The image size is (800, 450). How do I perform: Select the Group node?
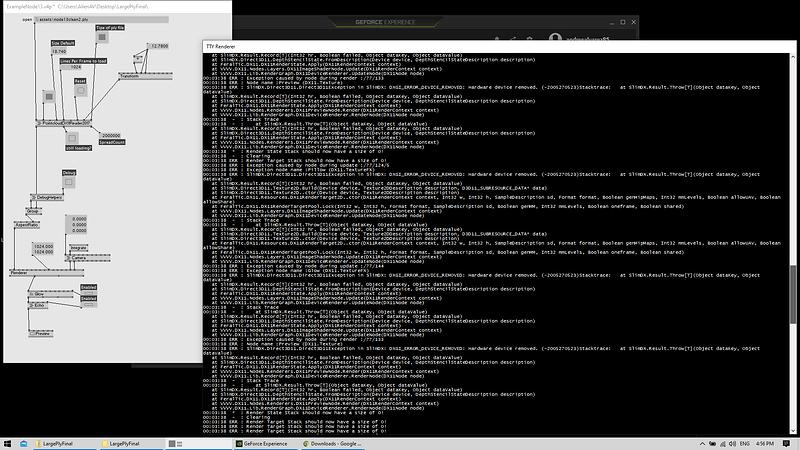[34, 211]
